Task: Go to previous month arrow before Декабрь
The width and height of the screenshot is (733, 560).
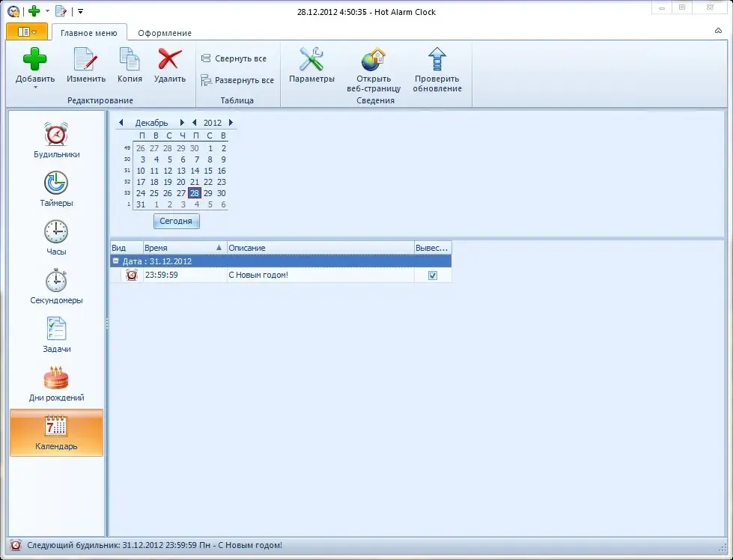Action: click(x=121, y=123)
